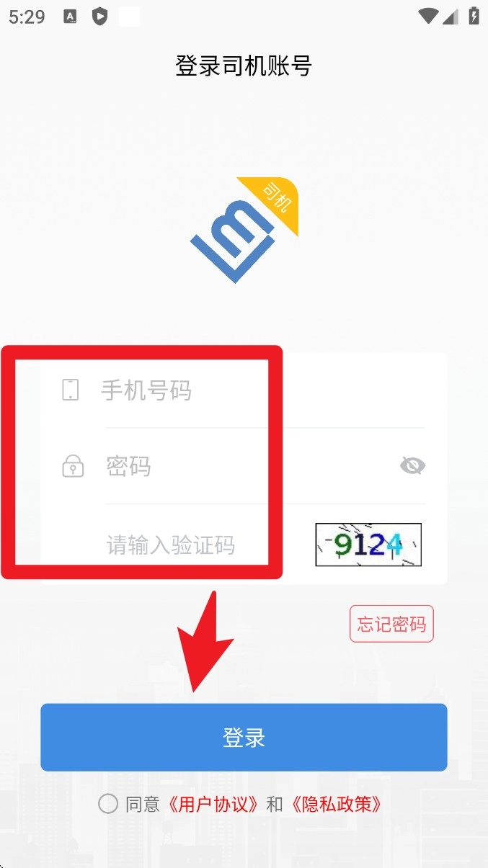Open the 《用户协议》 link
The height and width of the screenshot is (868, 488).
pos(213,805)
